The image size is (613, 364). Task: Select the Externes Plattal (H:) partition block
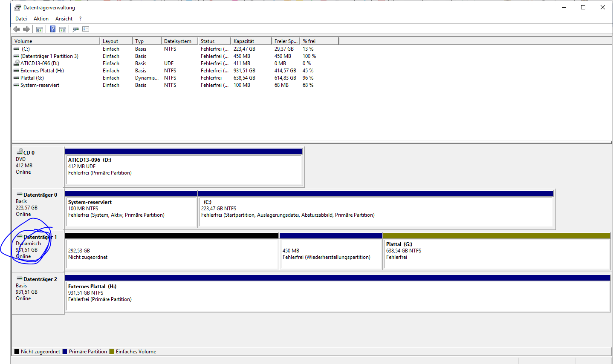click(338, 293)
